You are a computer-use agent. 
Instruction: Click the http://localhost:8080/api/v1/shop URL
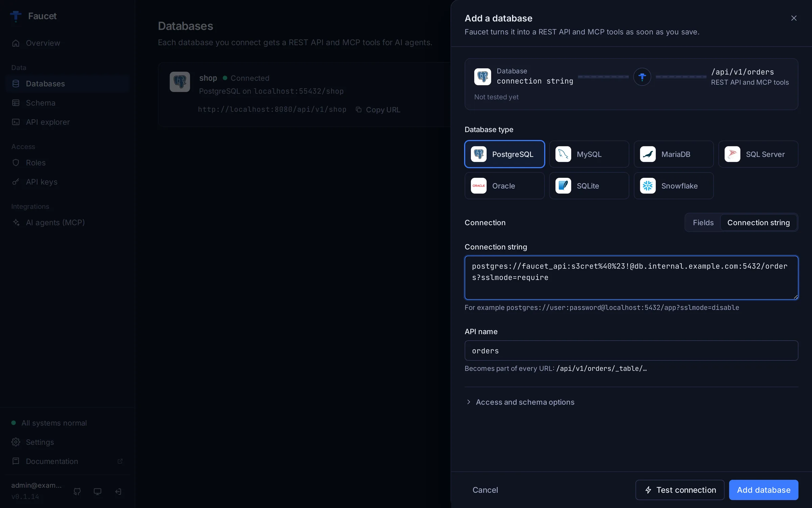pos(272,109)
